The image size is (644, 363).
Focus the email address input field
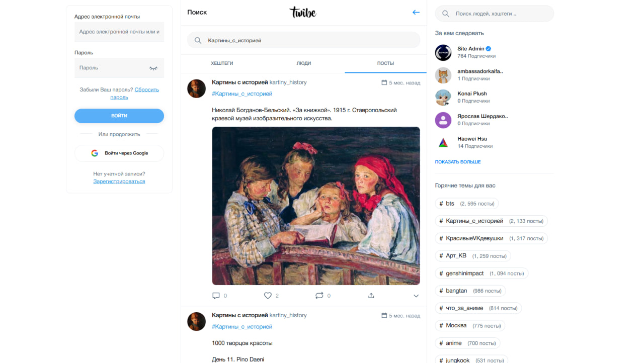pyautogui.click(x=119, y=32)
